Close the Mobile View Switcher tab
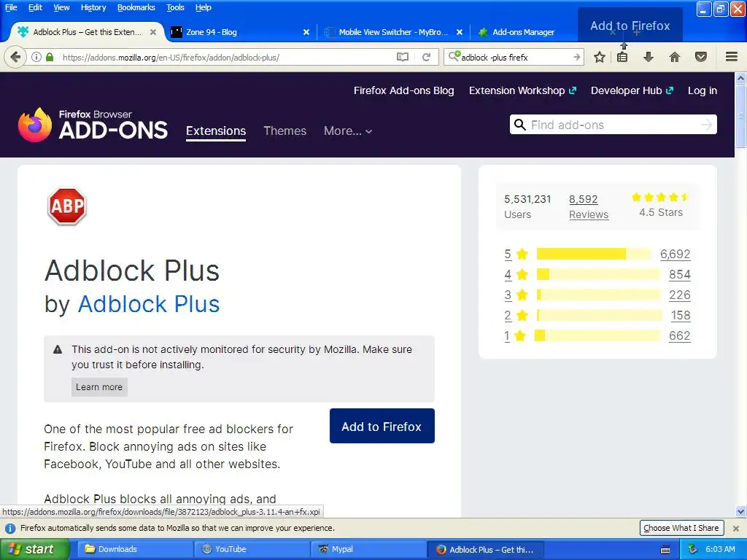This screenshot has height=560, width=747. (460, 32)
